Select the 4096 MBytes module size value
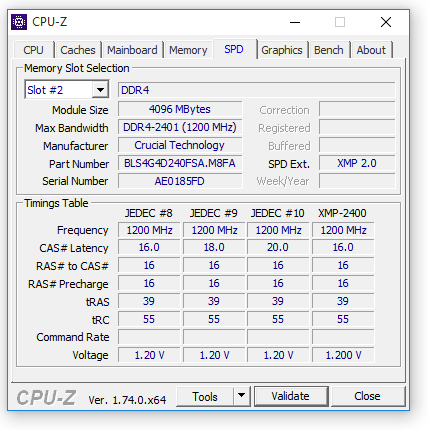Screen dimensions: 428x430 coord(180,109)
